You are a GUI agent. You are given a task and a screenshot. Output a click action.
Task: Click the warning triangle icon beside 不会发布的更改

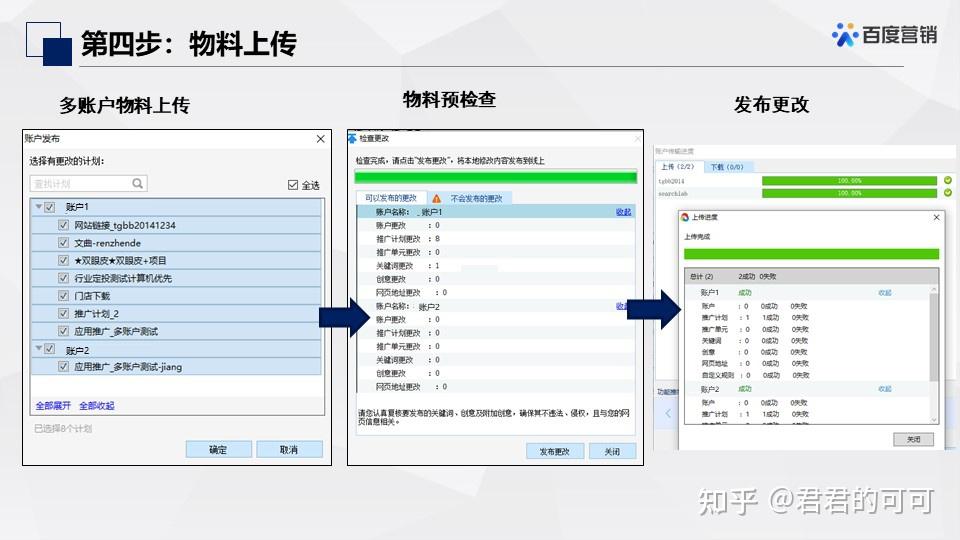click(436, 198)
